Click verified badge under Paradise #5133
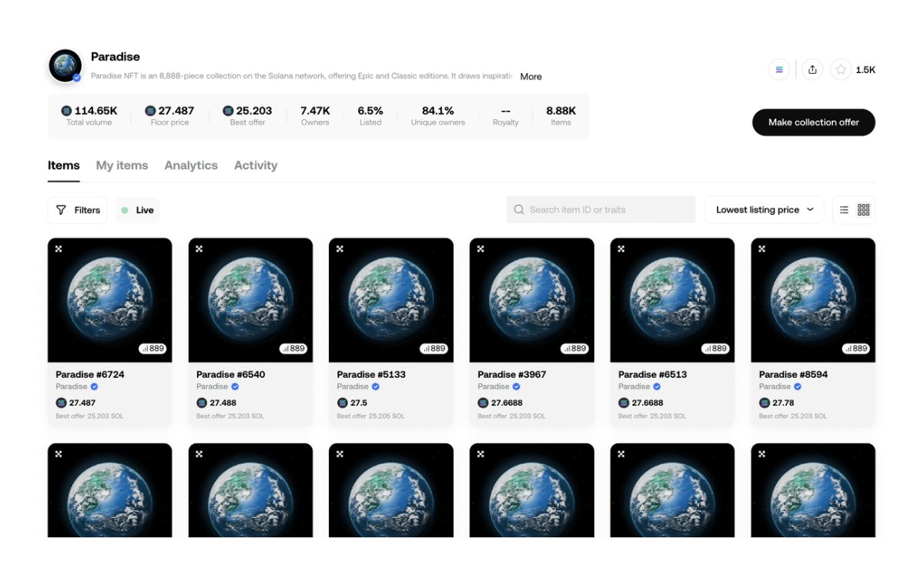 (x=376, y=386)
